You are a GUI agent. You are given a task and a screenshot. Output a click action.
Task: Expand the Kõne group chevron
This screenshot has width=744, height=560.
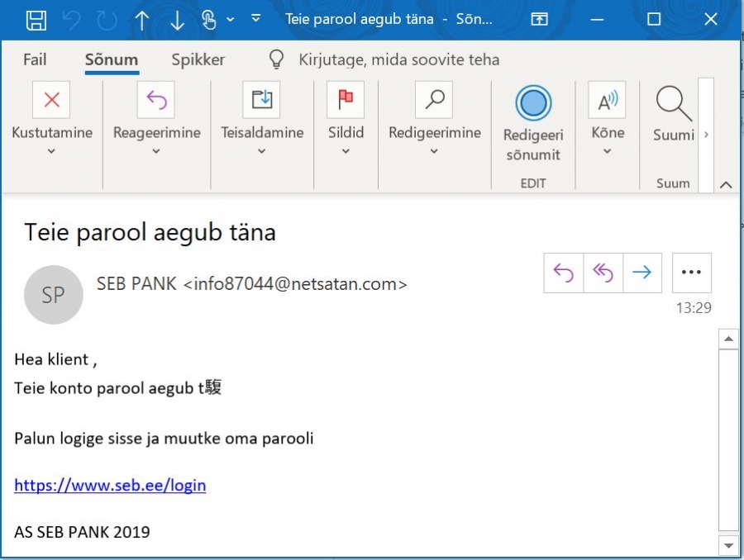[x=608, y=151]
